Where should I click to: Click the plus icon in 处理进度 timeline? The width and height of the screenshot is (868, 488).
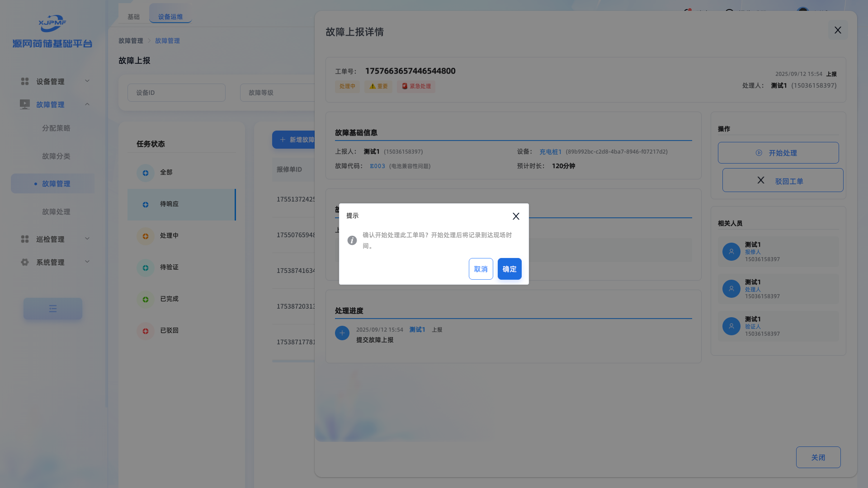(342, 333)
